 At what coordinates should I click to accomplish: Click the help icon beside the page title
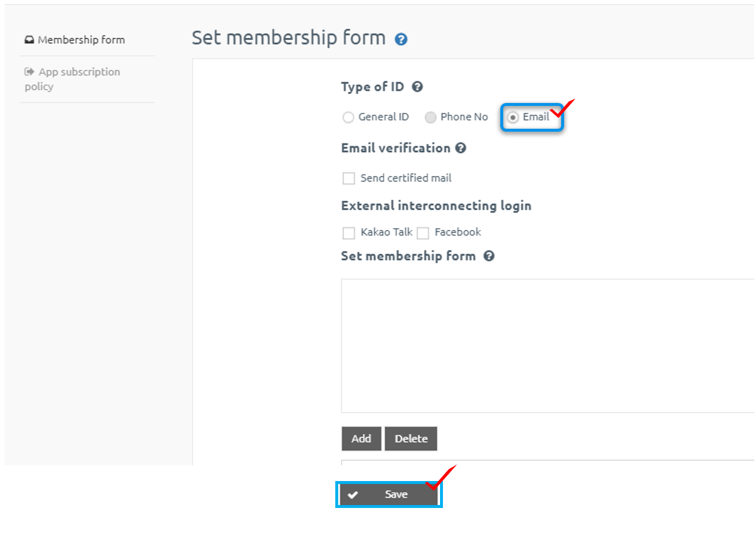pos(401,39)
